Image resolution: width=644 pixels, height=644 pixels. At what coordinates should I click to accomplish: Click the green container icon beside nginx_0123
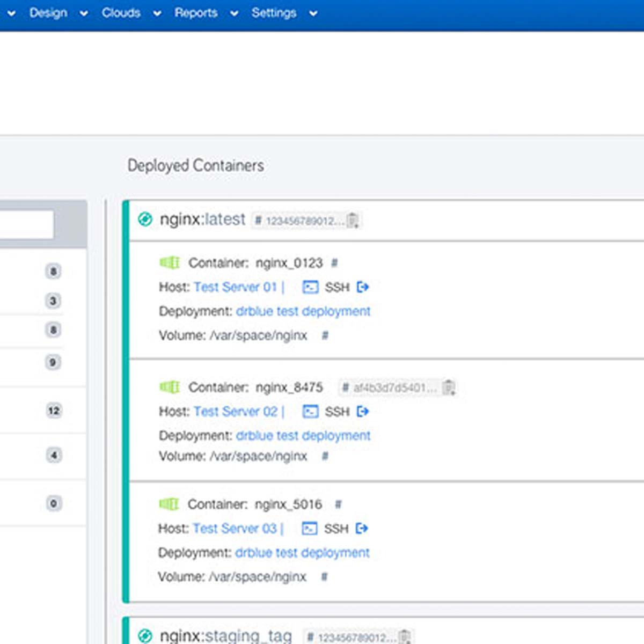(170, 263)
